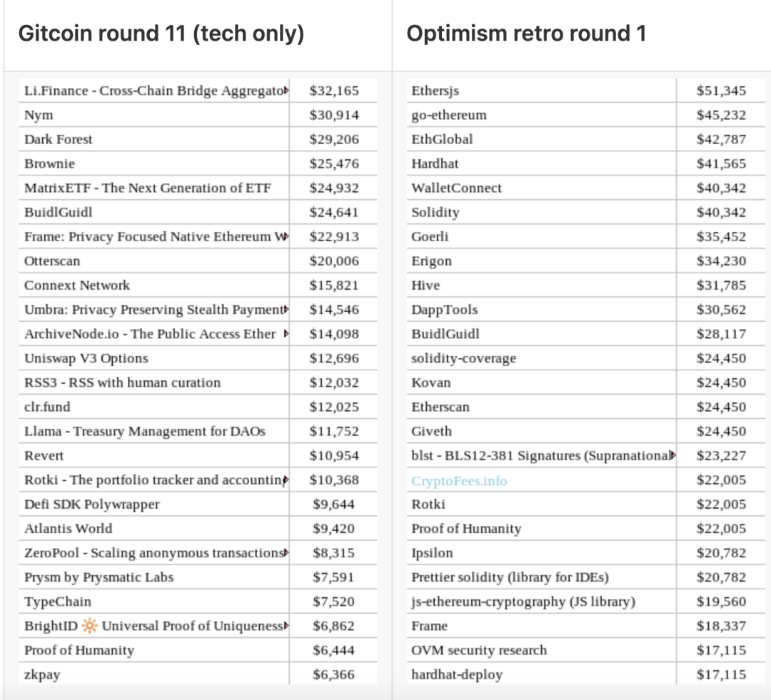Select the Optimism retro round 1 header
Screen dimensions: 771x700
tap(525, 34)
